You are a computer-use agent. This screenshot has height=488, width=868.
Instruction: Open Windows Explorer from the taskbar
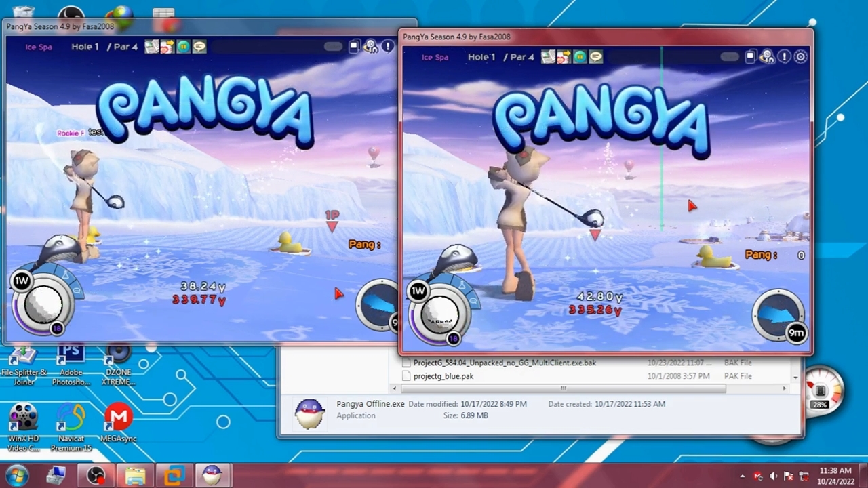[x=135, y=475]
